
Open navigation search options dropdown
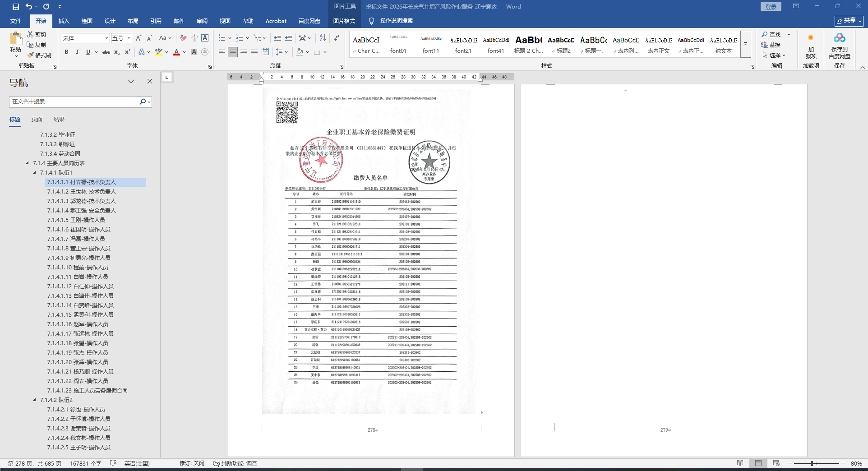(149, 102)
